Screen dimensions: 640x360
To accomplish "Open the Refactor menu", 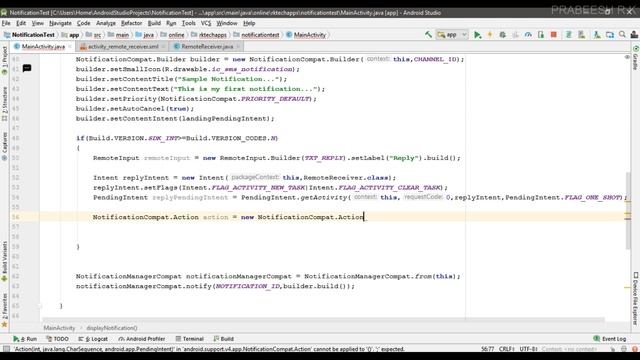I will click(x=131, y=23).
